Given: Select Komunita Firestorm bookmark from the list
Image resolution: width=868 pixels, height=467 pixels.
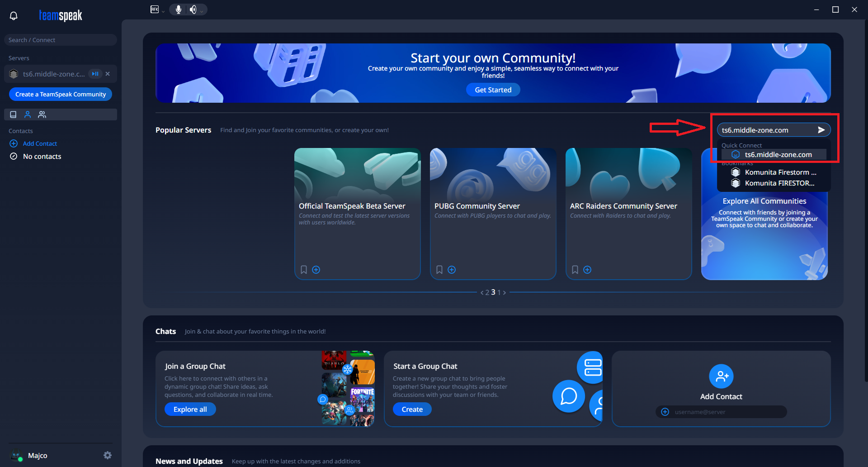Looking at the screenshot, I should (x=780, y=172).
